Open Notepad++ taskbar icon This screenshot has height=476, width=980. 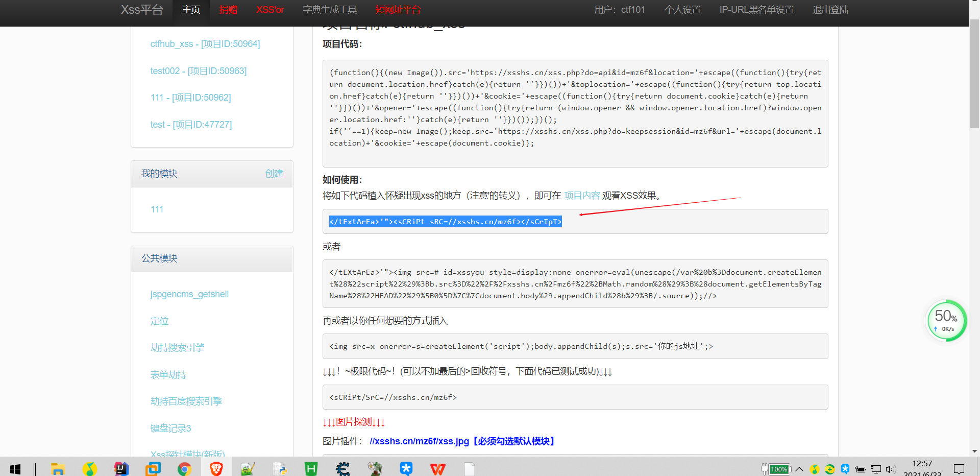248,468
